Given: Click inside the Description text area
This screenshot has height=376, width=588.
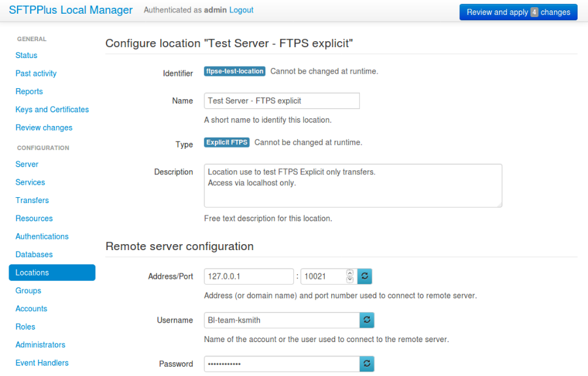Looking at the screenshot, I should click(353, 185).
